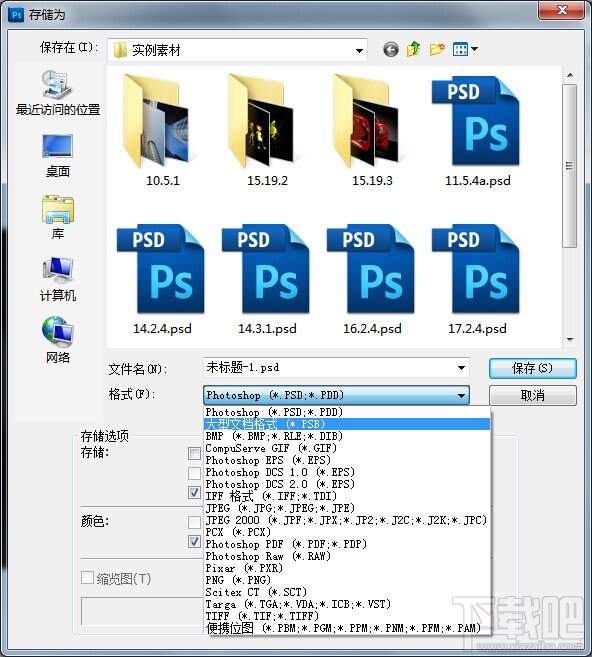592x657 pixels.
Task: Choose JPEG 2000 format
Action: [347, 520]
